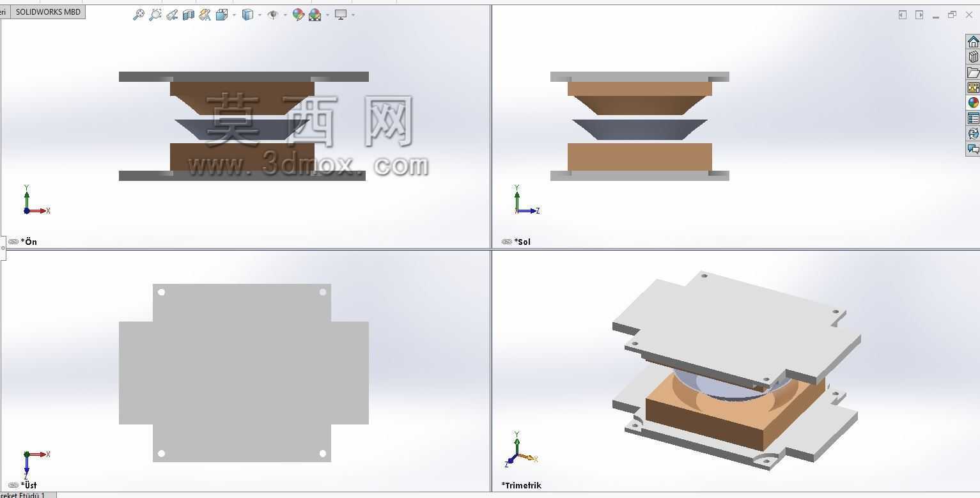Click the collapse right panel arrow button
980x498 pixels.
[x=919, y=15]
